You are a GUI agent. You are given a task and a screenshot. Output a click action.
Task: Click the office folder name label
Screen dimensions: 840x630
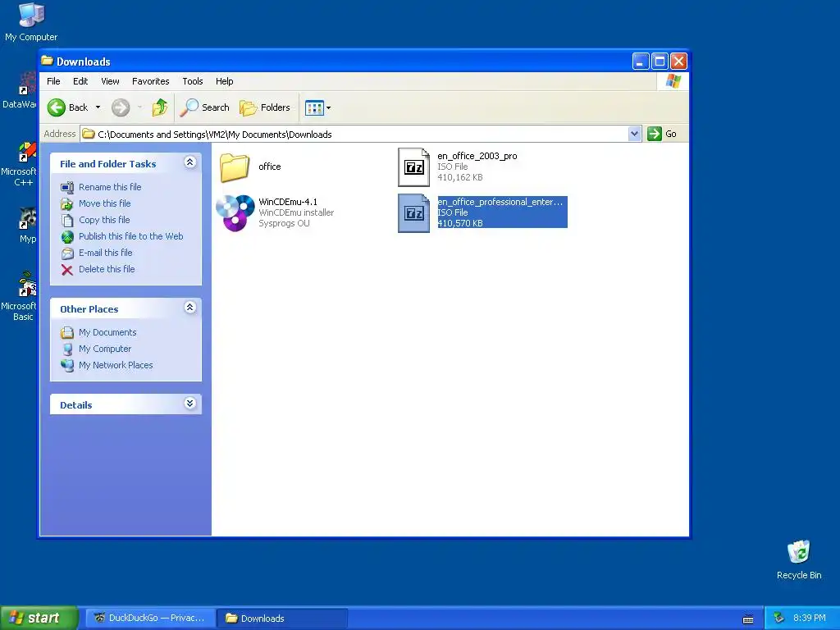269,167
